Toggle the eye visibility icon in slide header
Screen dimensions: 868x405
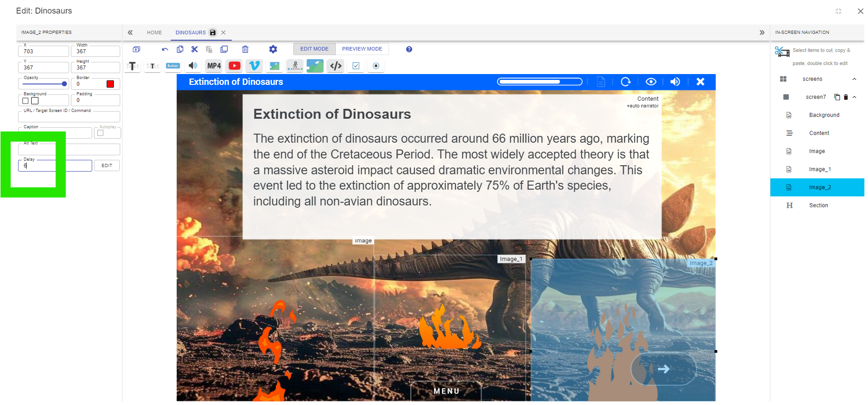(651, 82)
